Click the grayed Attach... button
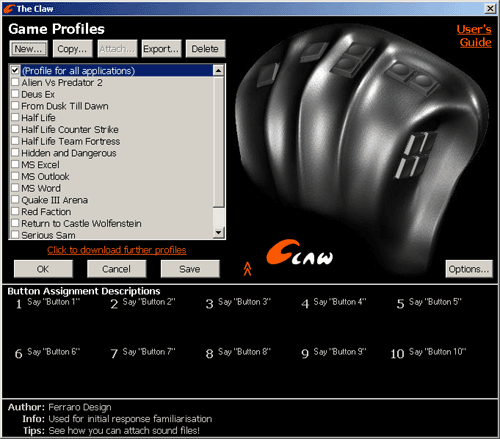The image size is (500, 439). [117, 49]
